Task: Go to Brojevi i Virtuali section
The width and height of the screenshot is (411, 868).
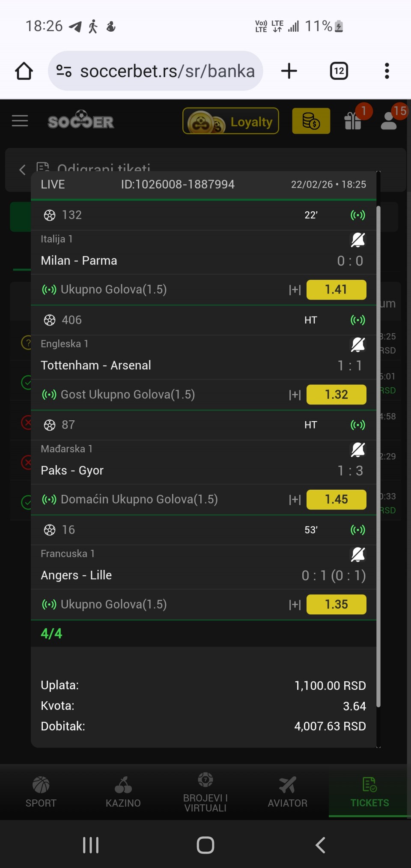Action: [205, 792]
